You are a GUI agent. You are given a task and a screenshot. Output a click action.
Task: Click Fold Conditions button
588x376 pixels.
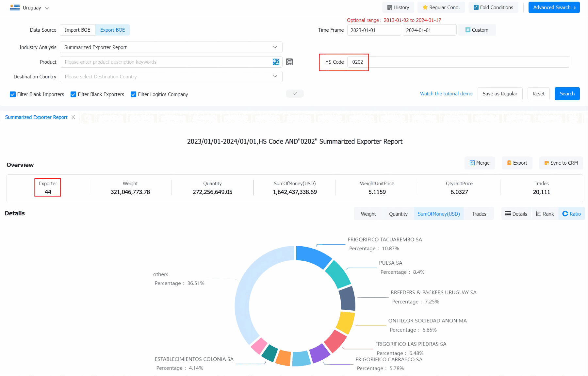tap(493, 7)
